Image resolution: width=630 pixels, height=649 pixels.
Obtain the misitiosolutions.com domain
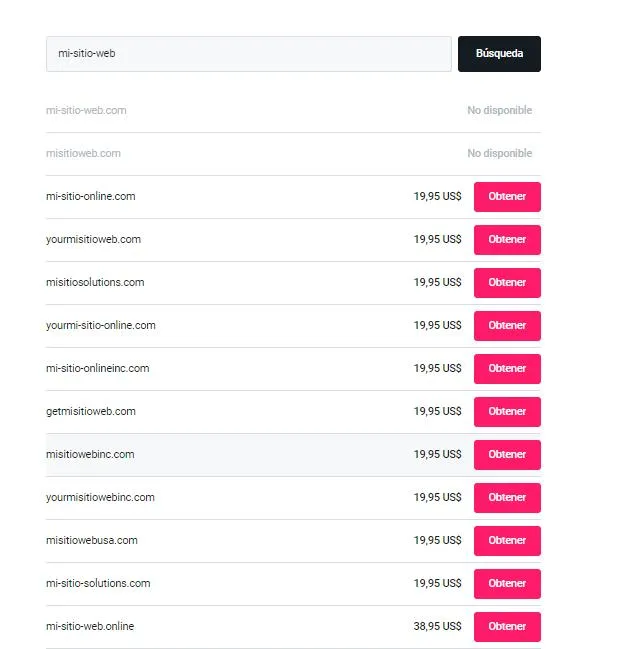click(507, 283)
